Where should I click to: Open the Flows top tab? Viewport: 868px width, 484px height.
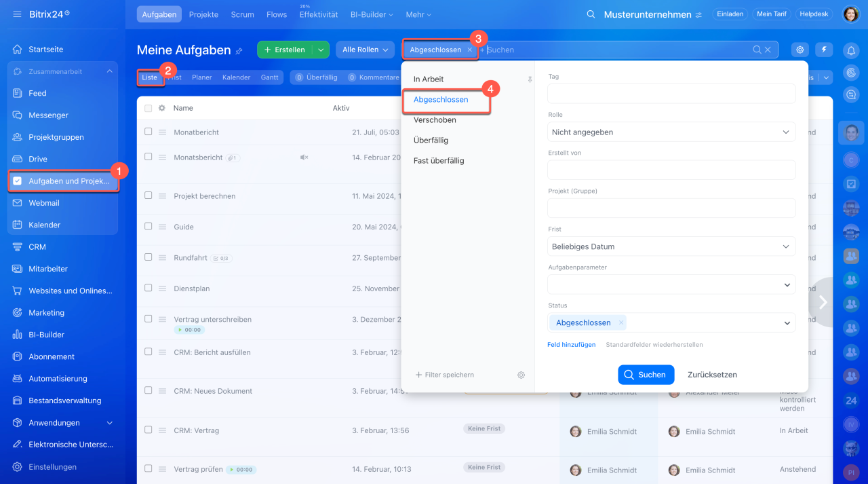pyautogui.click(x=277, y=14)
